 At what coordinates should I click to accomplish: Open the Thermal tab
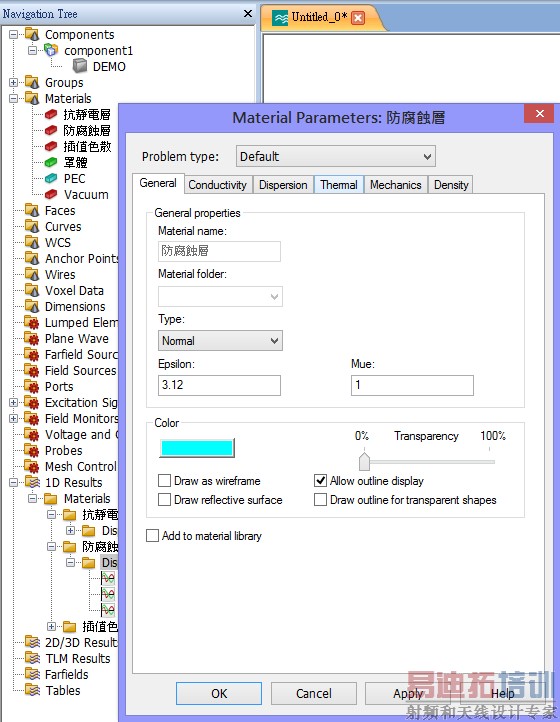click(339, 185)
